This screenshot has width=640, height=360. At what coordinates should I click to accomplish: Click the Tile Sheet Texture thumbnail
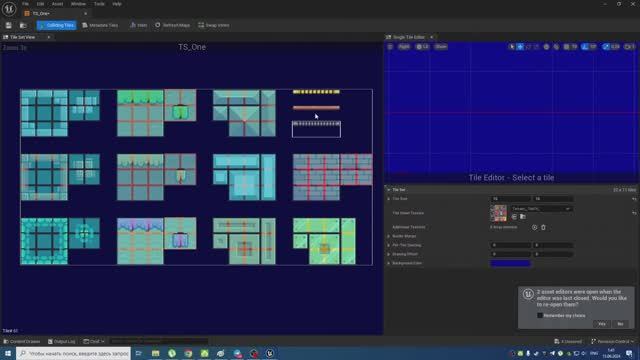pos(498,213)
